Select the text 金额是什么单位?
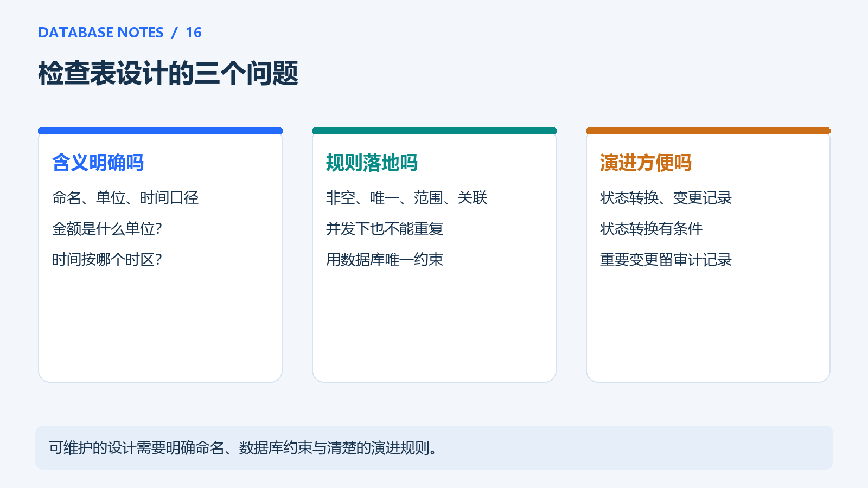Image resolution: width=868 pixels, height=488 pixels. pyautogui.click(x=107, y=229)
